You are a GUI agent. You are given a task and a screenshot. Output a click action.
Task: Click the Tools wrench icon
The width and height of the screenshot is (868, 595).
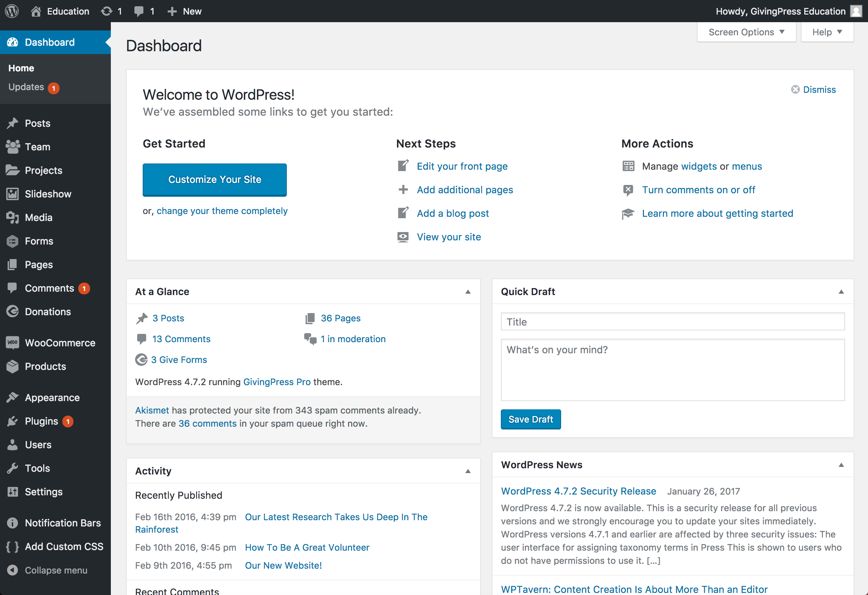(x=12, y=468)
